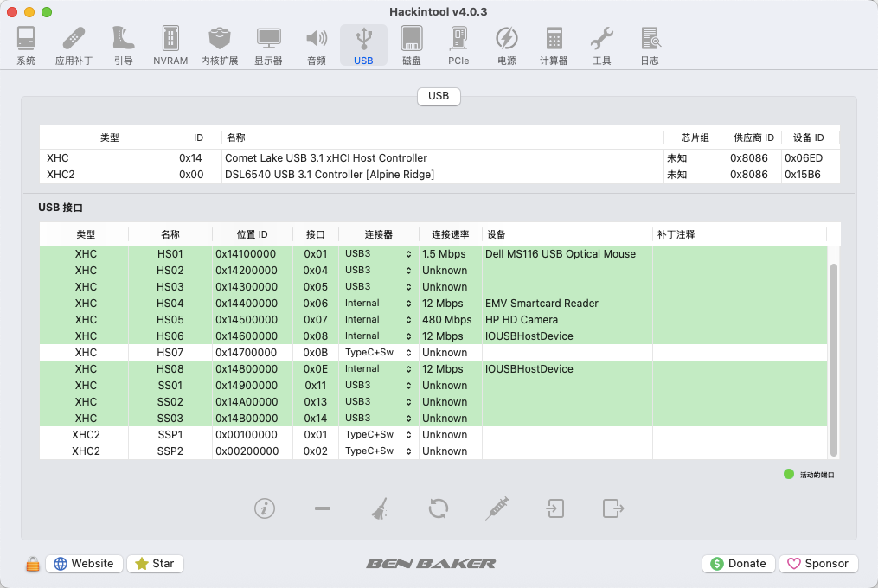
Task: Select the HS06 port name cell
Action: point(170,336)
